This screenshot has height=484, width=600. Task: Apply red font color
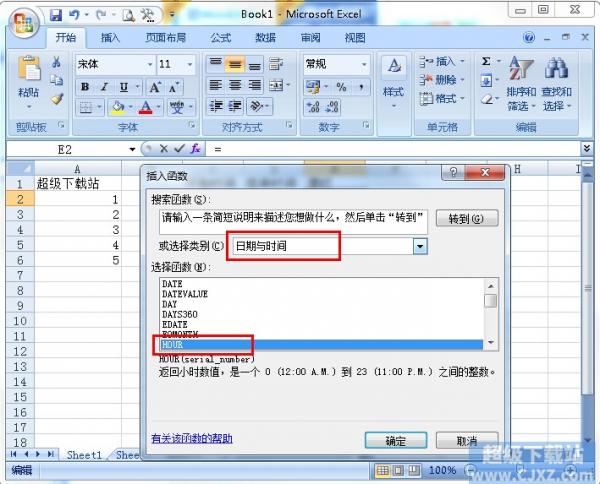pos(146,108)
